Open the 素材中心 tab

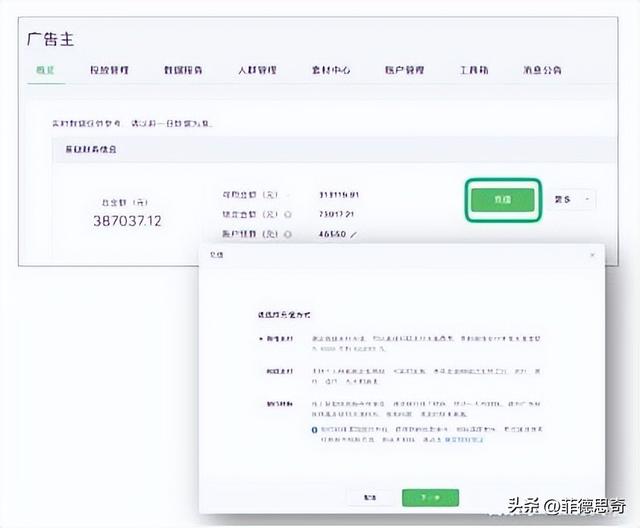pyautogui.click(x=331, y=70)
